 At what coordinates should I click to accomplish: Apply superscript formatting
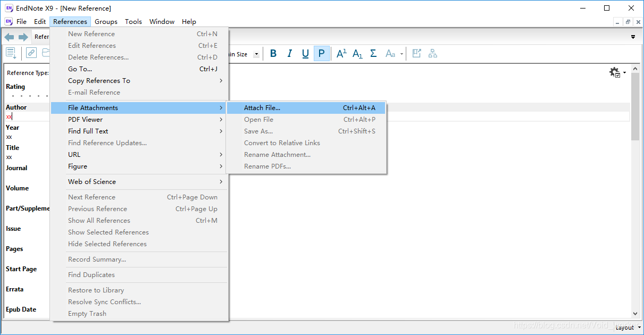click(341, 54)
